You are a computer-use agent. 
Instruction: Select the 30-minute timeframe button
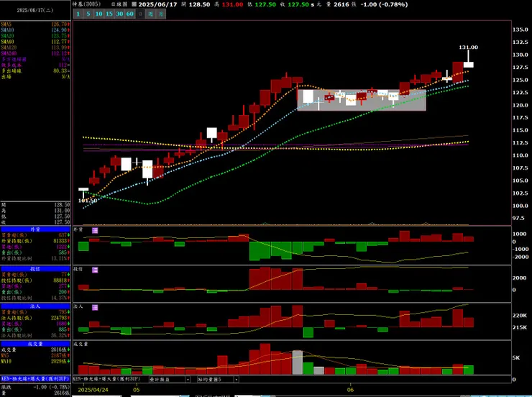(119, 14)
